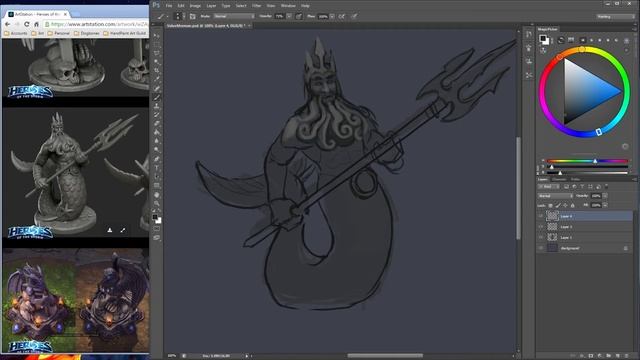
Task: Select the Clone Stamp tool
Action: 157,106
